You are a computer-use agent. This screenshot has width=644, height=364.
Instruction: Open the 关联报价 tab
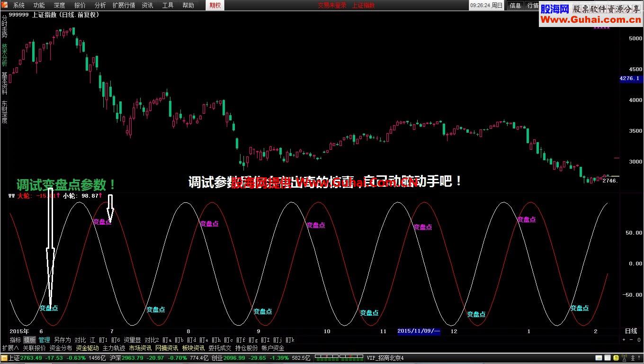(34, 348)
